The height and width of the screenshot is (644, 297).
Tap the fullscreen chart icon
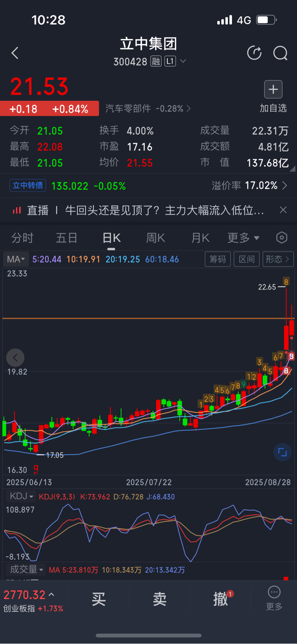point(282,452)
